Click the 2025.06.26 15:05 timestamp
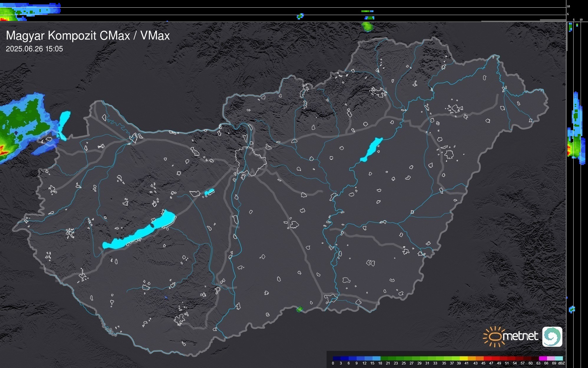 tap(34, 49)
